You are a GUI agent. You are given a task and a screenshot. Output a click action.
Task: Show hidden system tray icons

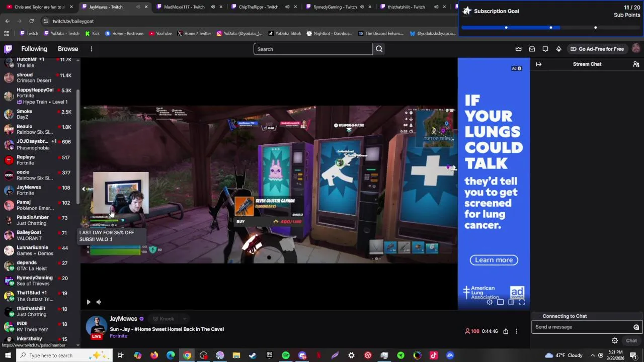[592, 355]
